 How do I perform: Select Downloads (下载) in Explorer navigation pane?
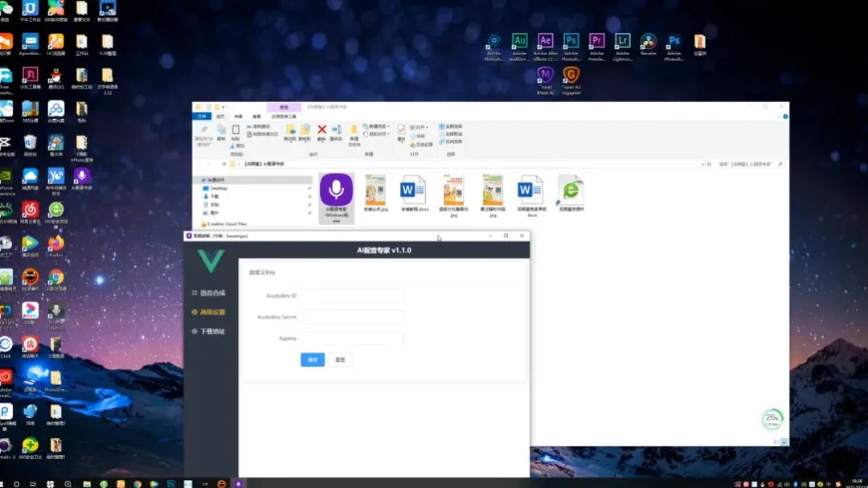(x=211, y=197)
